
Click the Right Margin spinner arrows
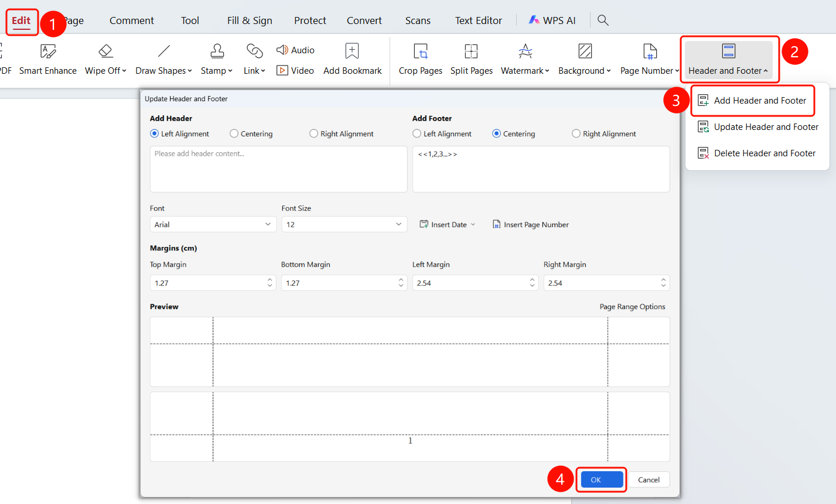[663, 283]
